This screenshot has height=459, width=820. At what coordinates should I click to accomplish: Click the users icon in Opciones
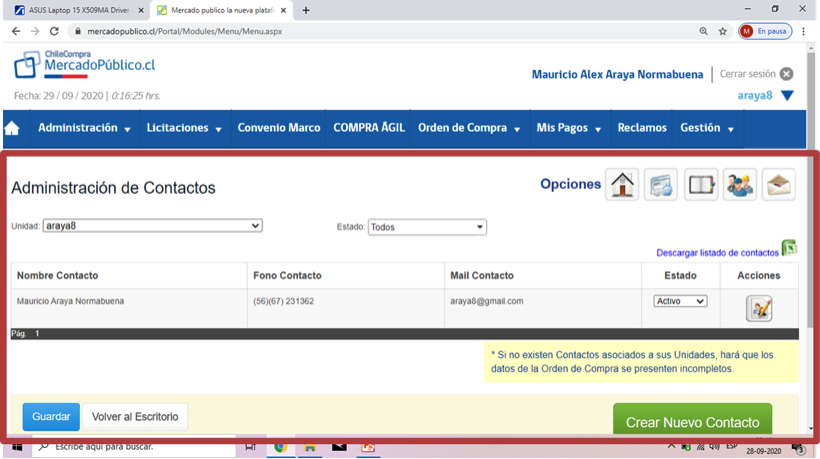(x=739, y=185)
